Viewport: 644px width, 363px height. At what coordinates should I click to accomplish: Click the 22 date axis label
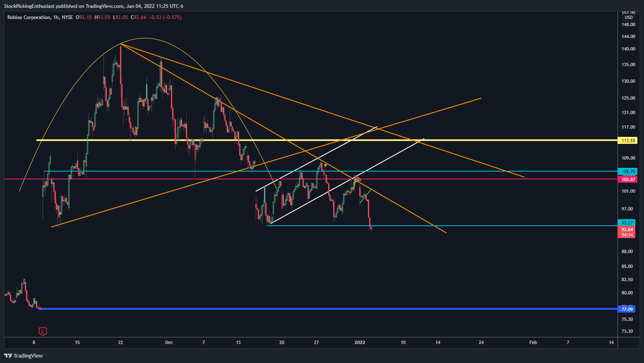[120, 342]
